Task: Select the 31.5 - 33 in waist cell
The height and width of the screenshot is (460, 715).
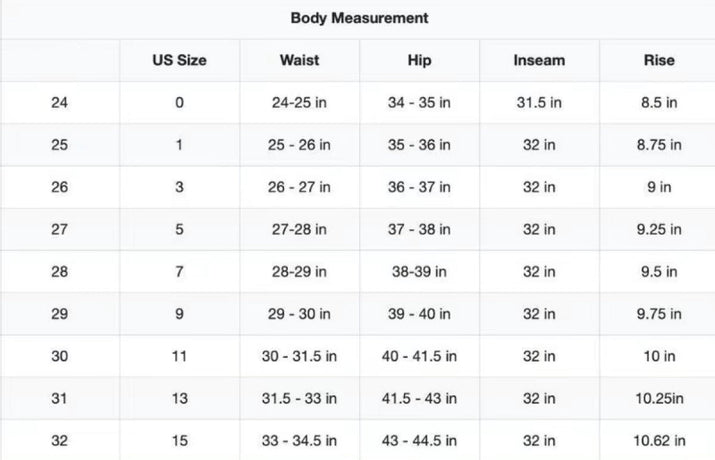Action: click(x=300, y=399)
